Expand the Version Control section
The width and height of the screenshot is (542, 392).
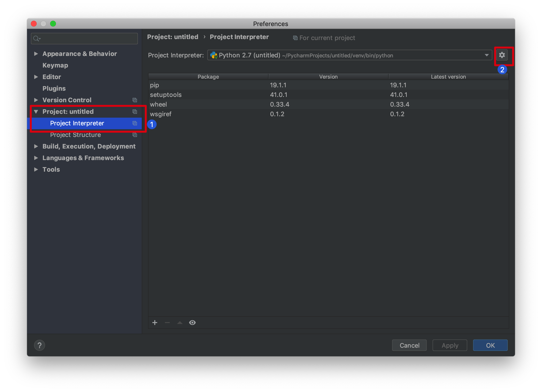pos(36,100)
